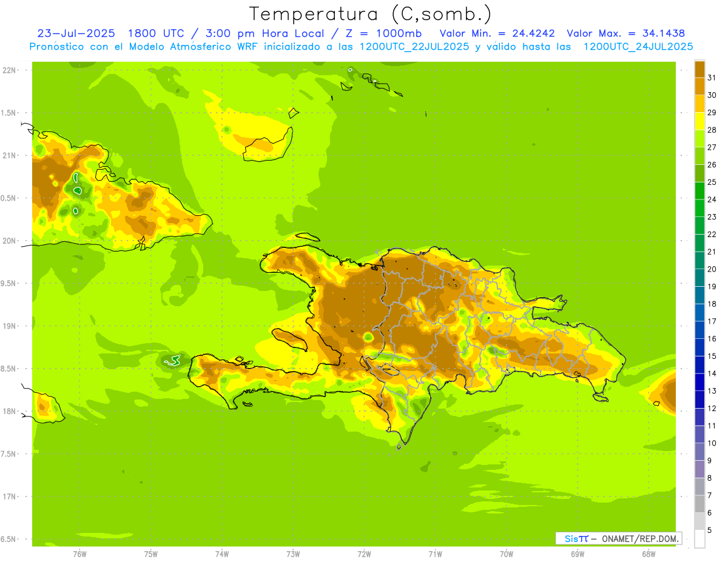Pick the blue swatch between 15 and 16
728x562 pixels.
pos(699,347)
